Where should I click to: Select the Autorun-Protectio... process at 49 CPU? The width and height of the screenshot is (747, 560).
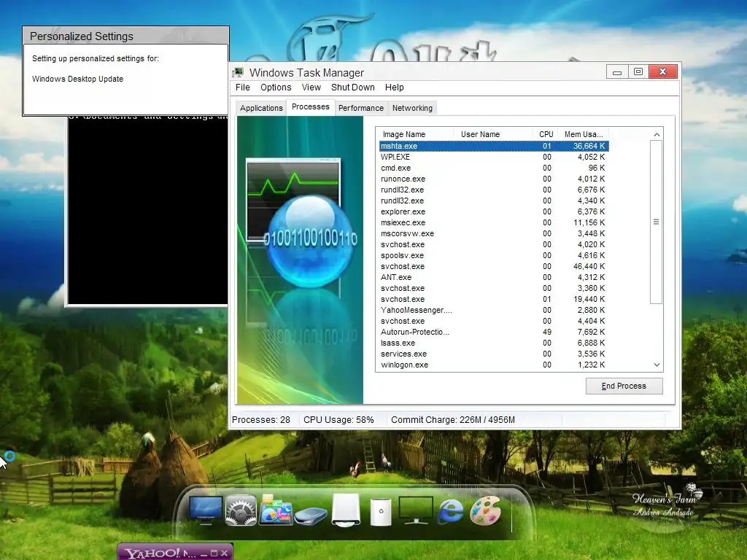494,332
